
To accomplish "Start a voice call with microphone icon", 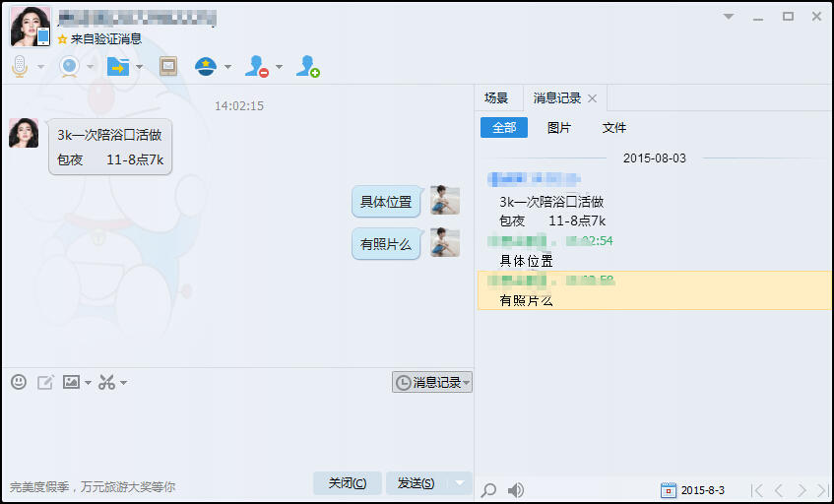I will pos(20,67).
